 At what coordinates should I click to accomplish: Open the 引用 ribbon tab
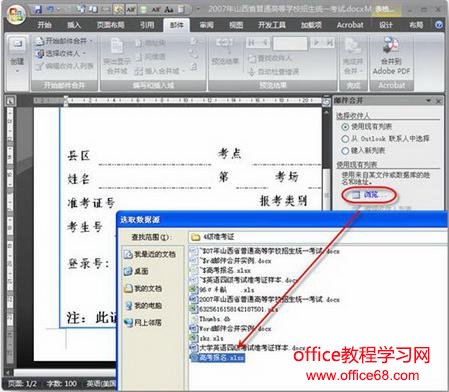(x=147, y=25)
